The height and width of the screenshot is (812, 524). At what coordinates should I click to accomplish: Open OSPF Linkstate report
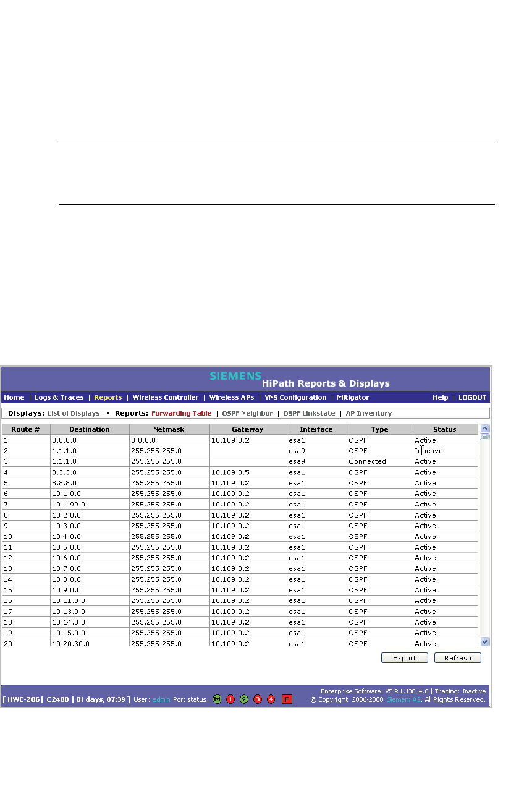pos(309,413)
